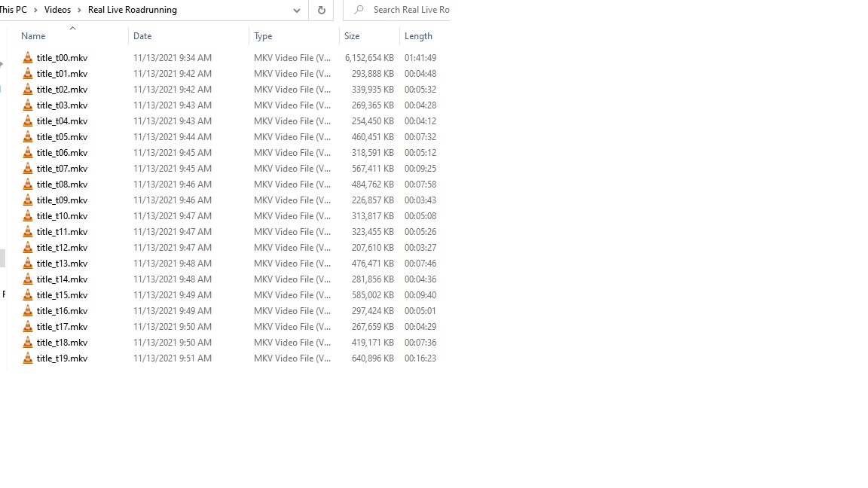Select the title_t07.mkv file name
Image resolution: width=868 pixels, height=488 pixels.
pos(62,169)
